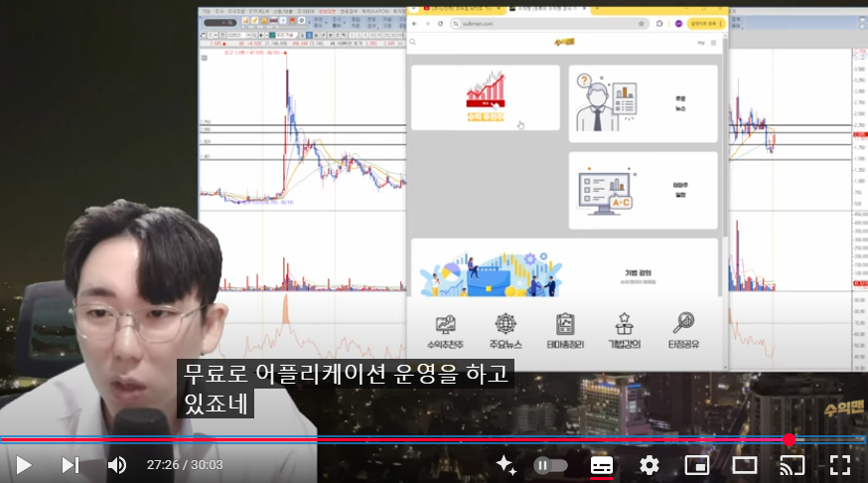Click the red progress bar scrubber
868x483 pixels.
pyautogui.click(x=790, y=440)
